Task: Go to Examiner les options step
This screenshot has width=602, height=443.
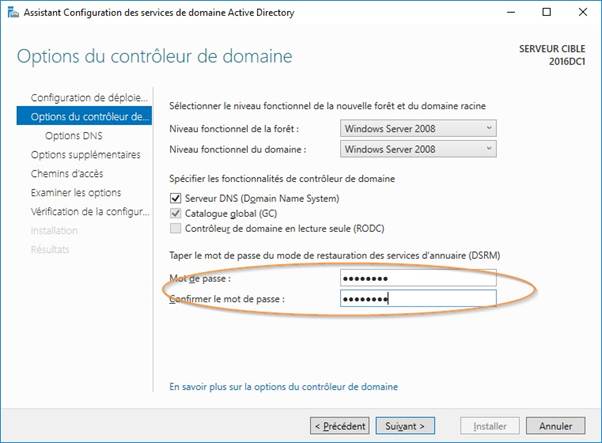Action: (76, 192)
